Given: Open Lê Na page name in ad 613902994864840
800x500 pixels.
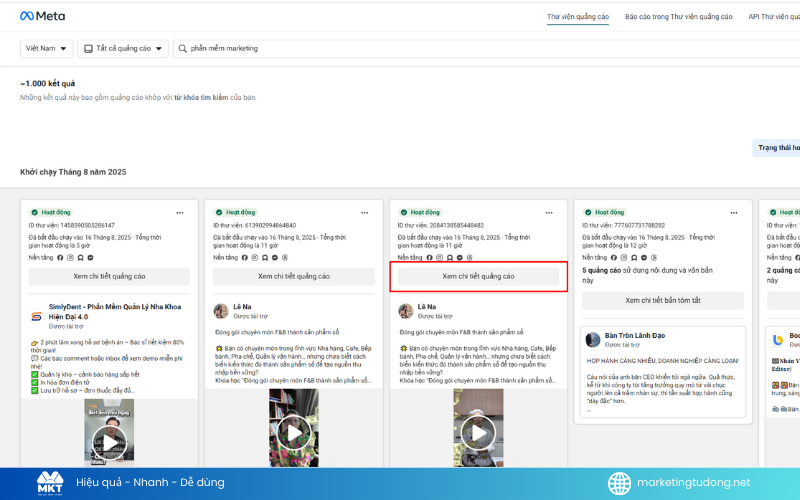Looking at the screenshot, I should 242,307.
